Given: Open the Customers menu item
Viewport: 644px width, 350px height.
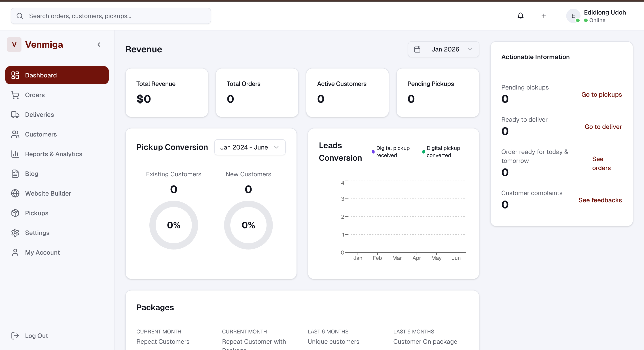Looking at the screenshot, I should 41,134.
